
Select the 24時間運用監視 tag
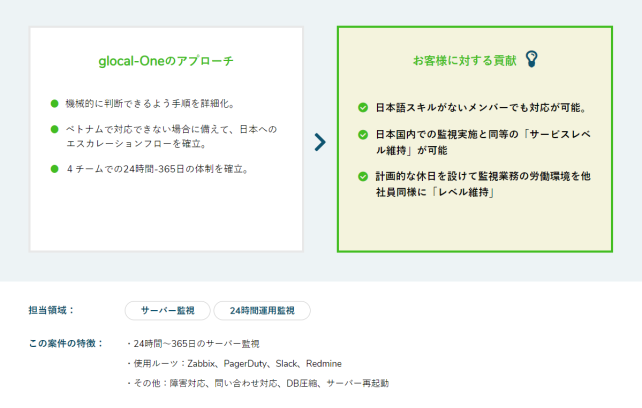coord(262,311)
